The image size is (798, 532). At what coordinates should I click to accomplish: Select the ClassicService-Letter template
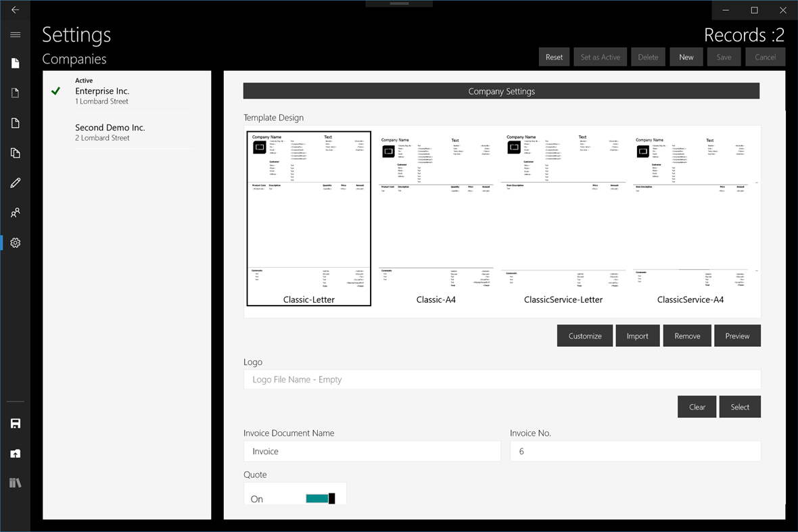pyautogui.click(x=563, y=216)
